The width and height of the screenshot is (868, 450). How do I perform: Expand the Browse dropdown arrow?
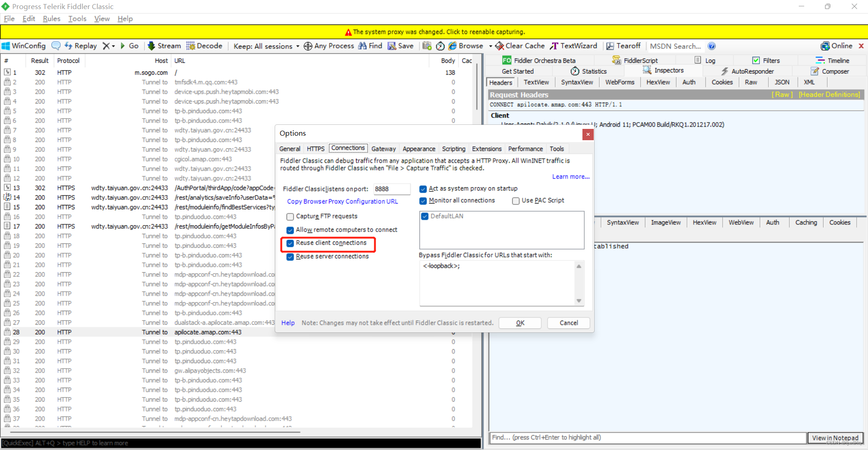(490, 46)
